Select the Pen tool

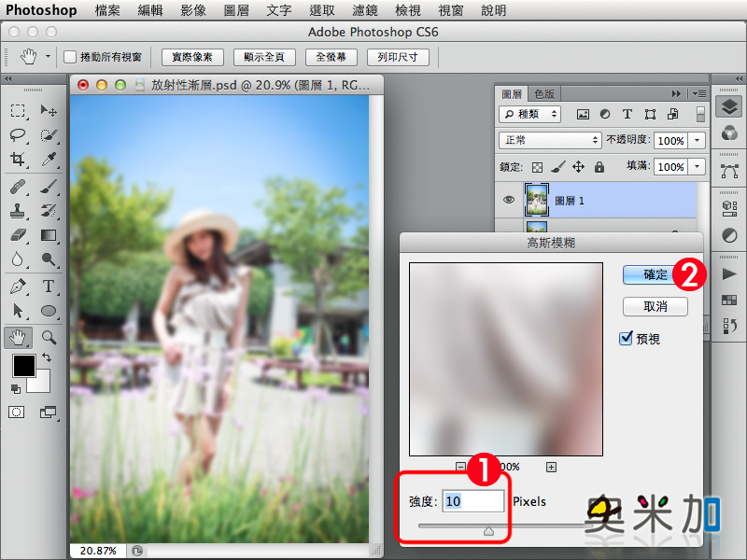coord(18,287)
